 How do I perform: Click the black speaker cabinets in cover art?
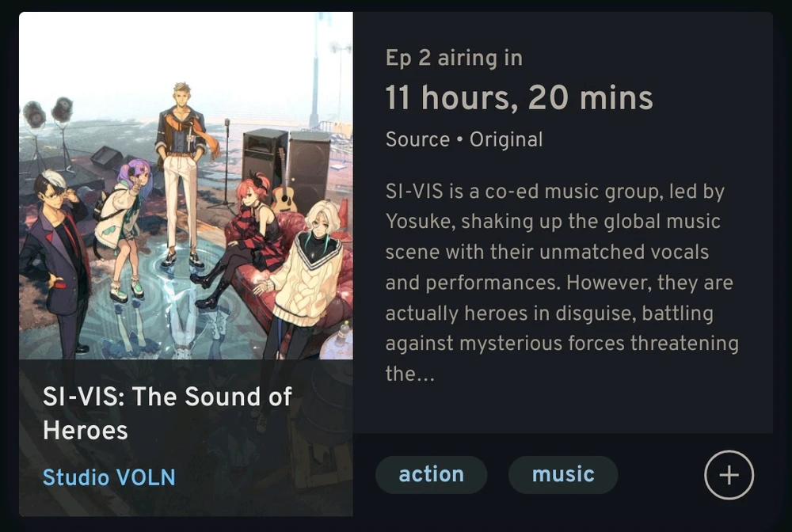click(287, 166)
